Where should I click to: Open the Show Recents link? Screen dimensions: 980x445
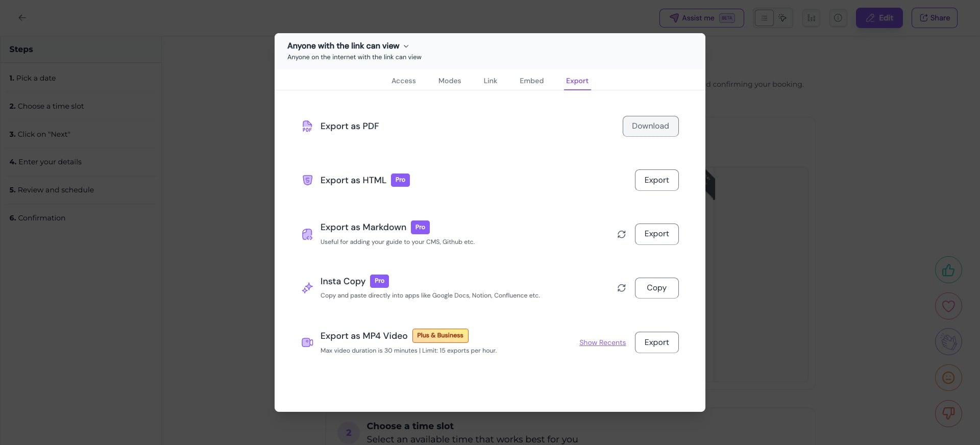tap(602, 342)
